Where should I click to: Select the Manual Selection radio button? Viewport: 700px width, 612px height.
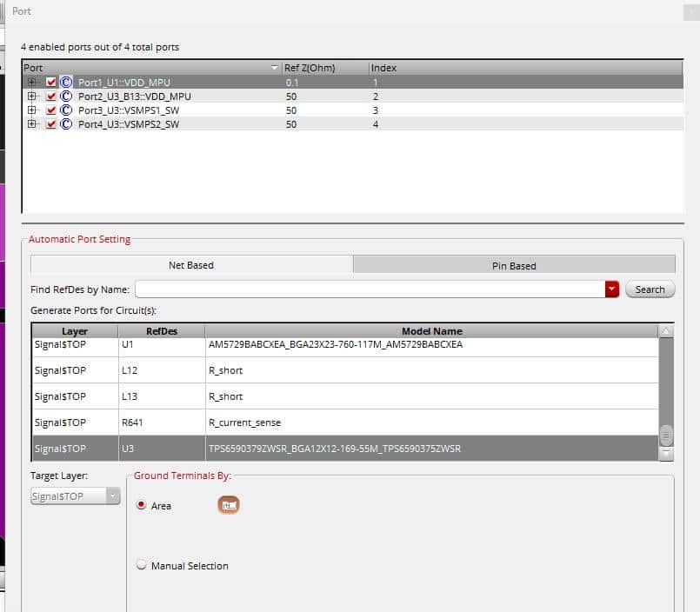coord(142,566)
